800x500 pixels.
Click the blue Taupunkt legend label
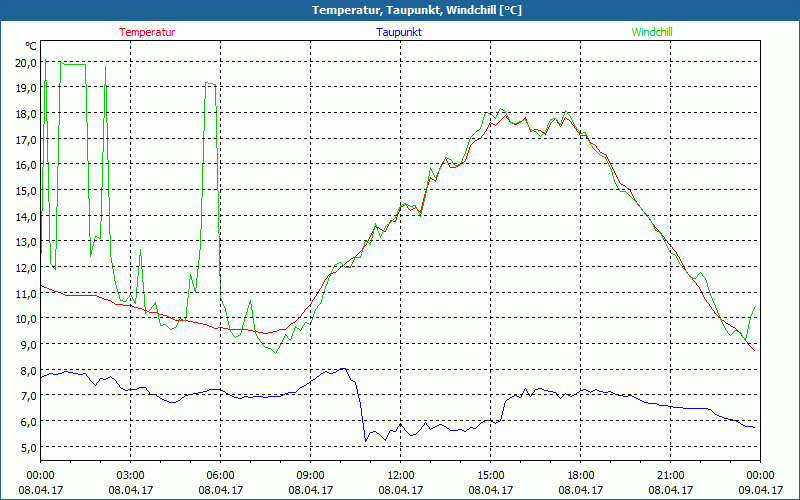click(399, 32)
